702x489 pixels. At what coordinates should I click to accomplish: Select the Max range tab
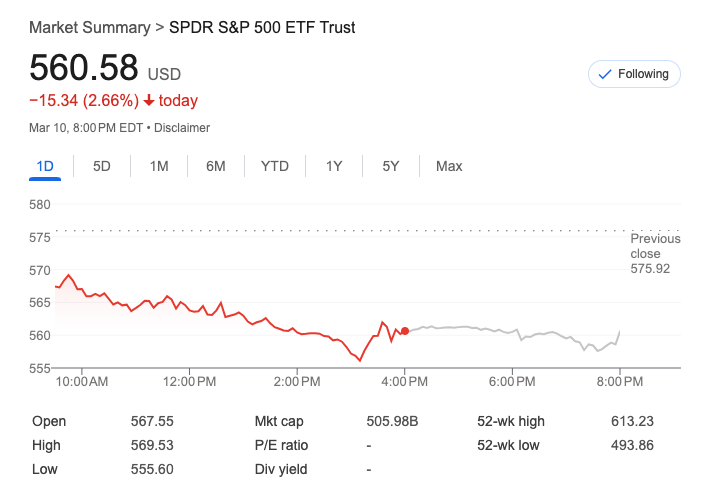coord(449,166)
